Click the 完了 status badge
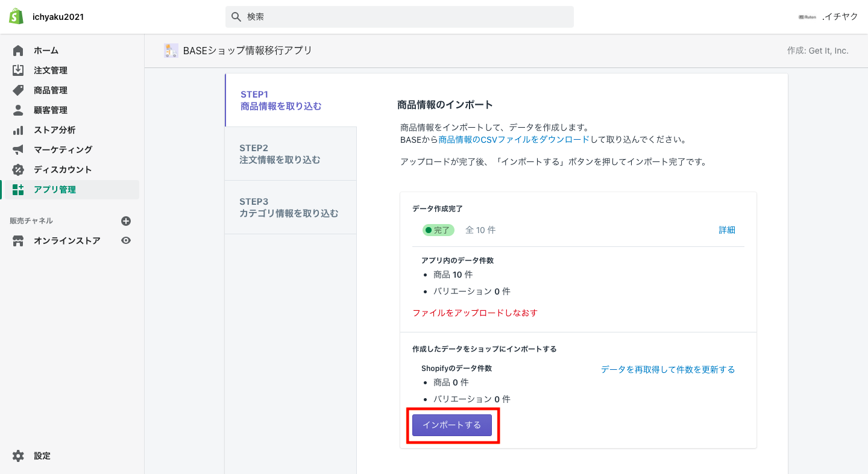 click(x=438, y=230)
